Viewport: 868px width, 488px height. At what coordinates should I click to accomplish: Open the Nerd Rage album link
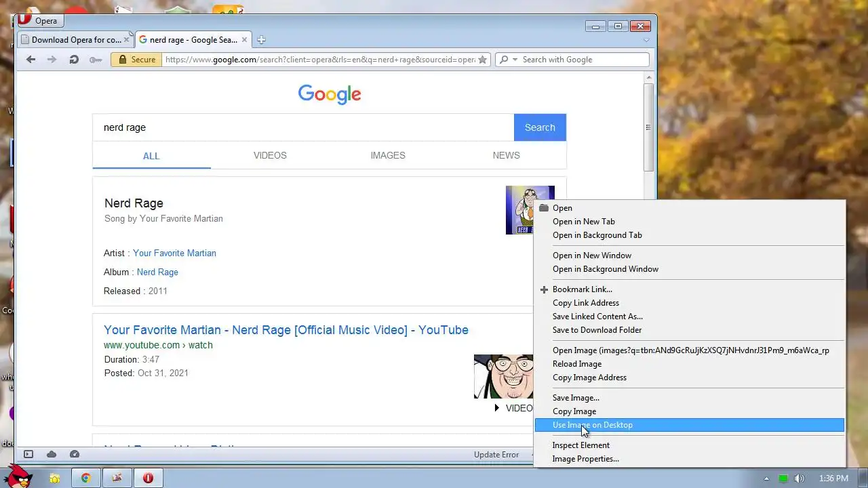point(157,272)
